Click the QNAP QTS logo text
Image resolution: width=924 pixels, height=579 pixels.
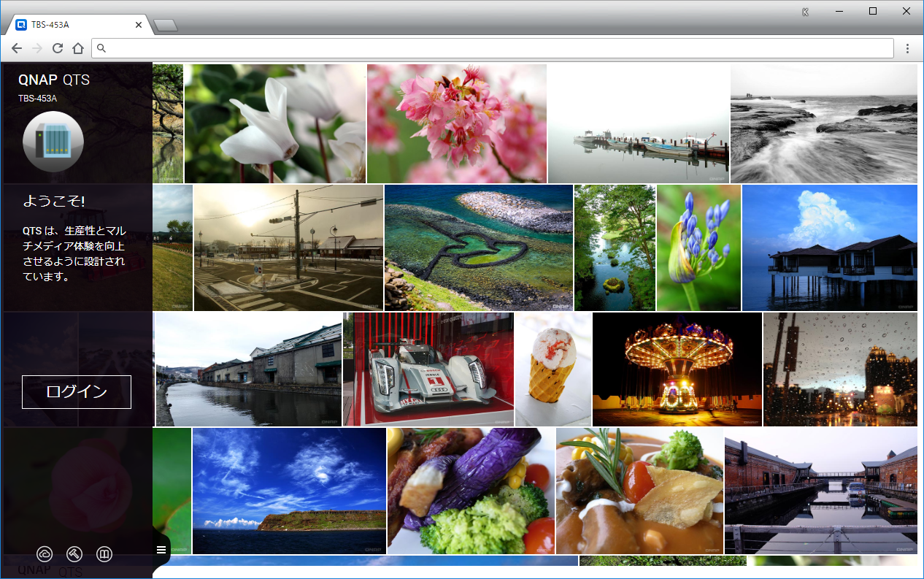click(54, 80)
